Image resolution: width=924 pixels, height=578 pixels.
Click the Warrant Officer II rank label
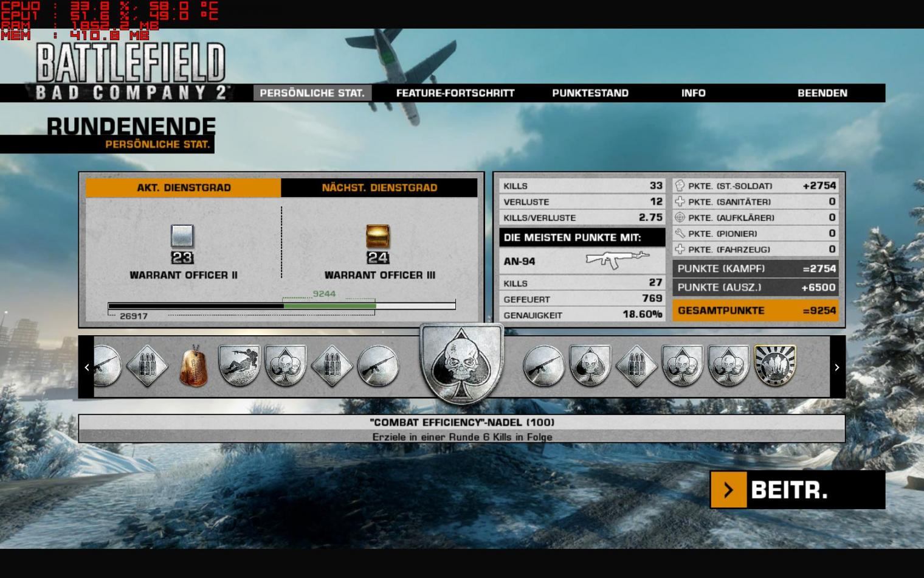pyautogui.click(x=184, y=275)
